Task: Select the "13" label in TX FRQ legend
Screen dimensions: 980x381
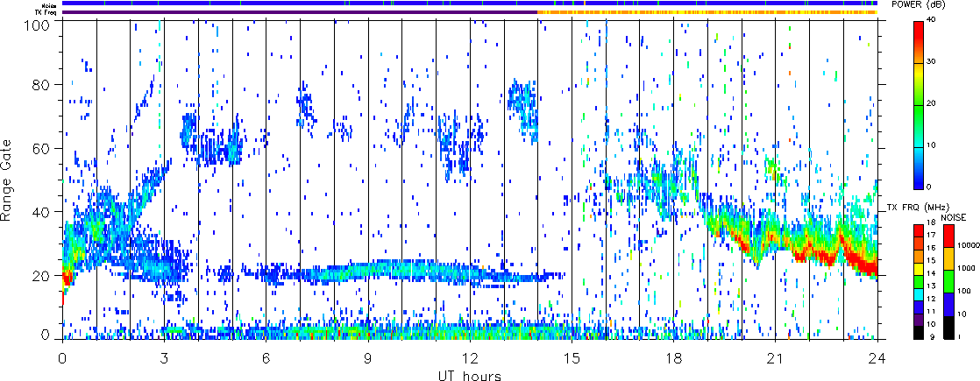Action: tap(931, 286)
